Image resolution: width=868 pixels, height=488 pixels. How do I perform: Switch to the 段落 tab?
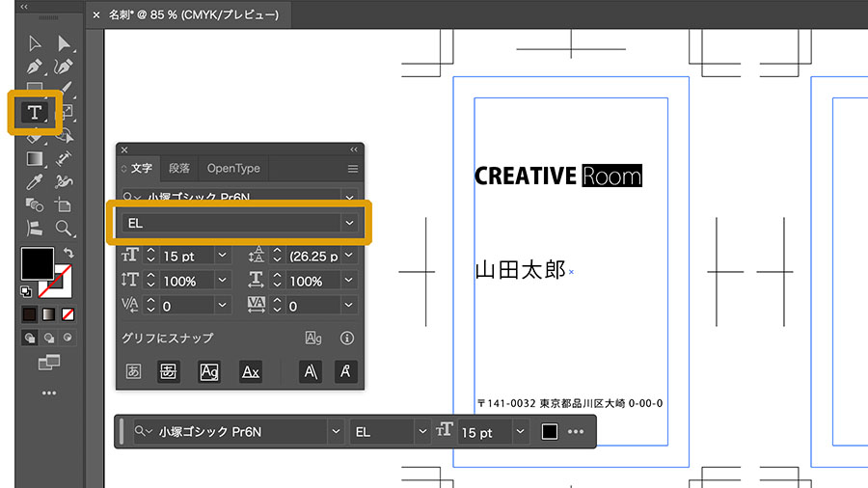pyautogui.click(x=179, y=168)
